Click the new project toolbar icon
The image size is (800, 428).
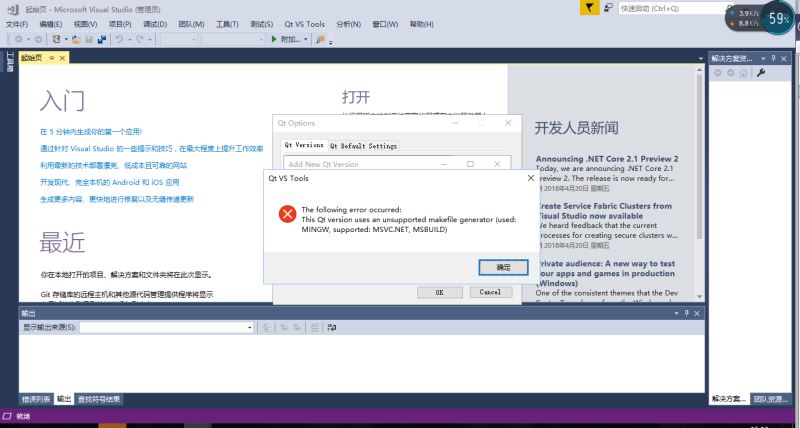point(57,39)
